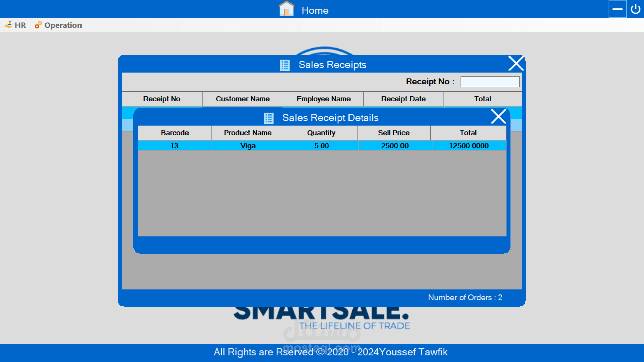Click the Home house icon
Screen dimensions: 644x362
pyautogui.click(x=286, y=9)
